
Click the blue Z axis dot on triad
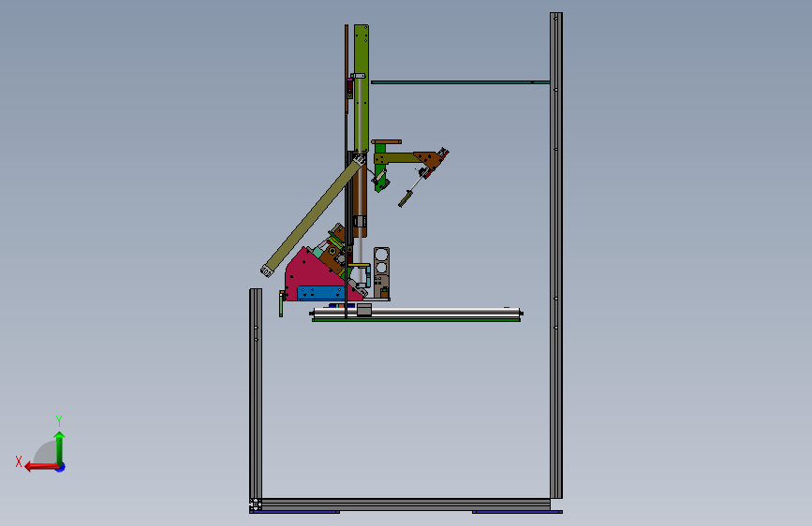[x=61, y=468]
